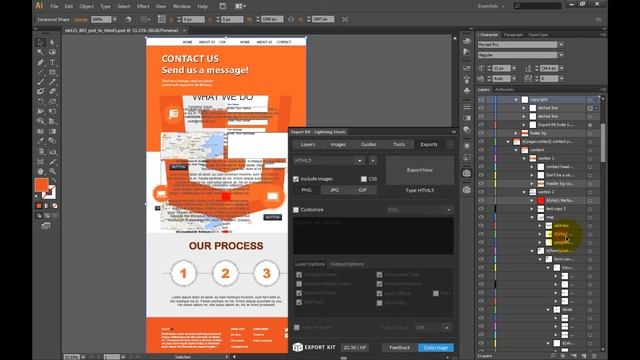Select the Type tool
The height and width of the screenshot is (360, 640).
(52, 62)
